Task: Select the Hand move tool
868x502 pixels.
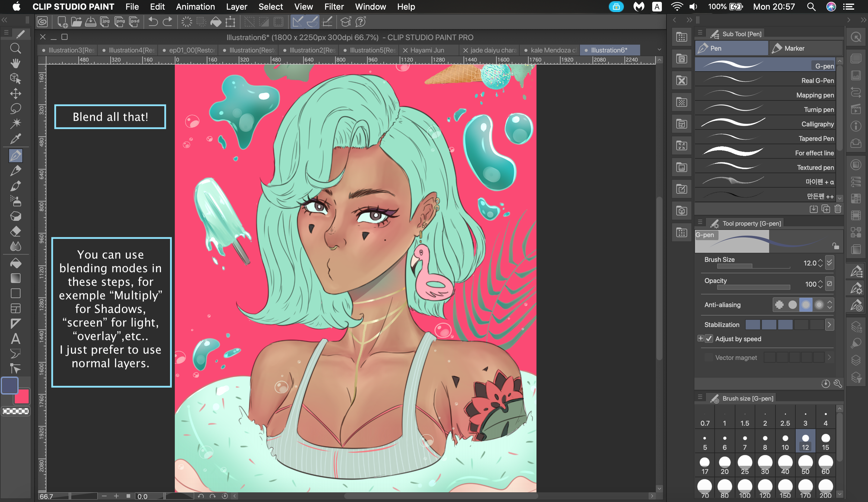Action: [x=15, y=63]
